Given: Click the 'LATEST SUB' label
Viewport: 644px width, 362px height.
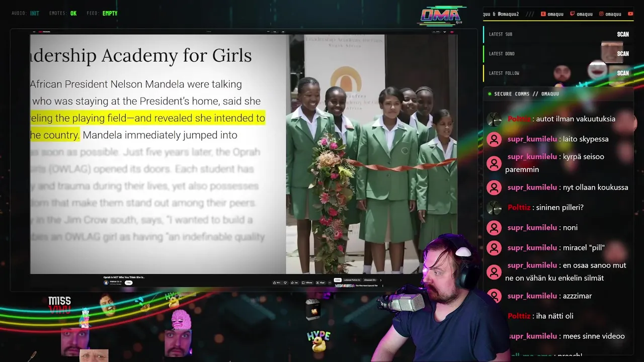Looking at the screenshot, I should (x=501, y=34).
